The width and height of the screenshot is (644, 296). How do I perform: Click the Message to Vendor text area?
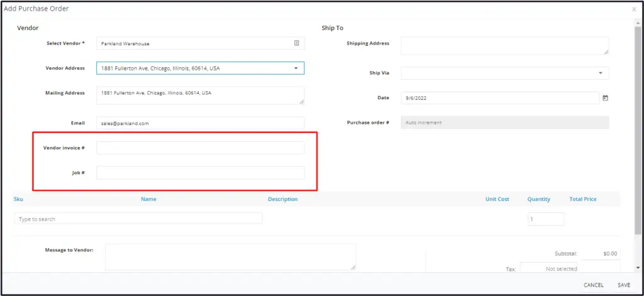(x=230, y=256)
